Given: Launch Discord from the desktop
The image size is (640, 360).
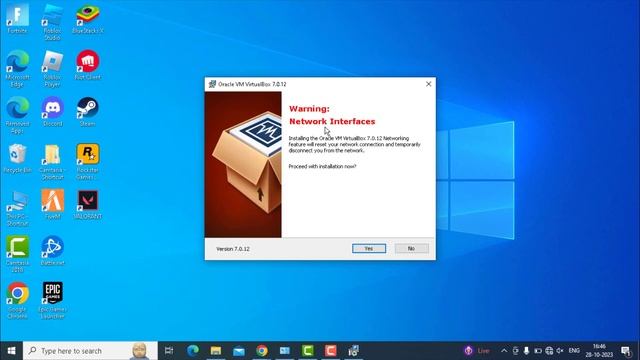Looking at the screenshot, I should pyautogui.click(x=52, y=111).
